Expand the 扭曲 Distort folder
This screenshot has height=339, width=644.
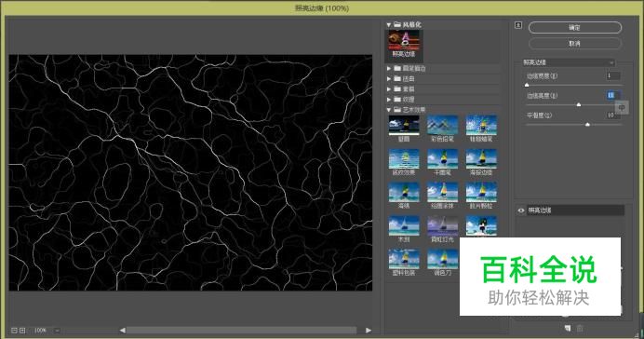click(388, 78)
